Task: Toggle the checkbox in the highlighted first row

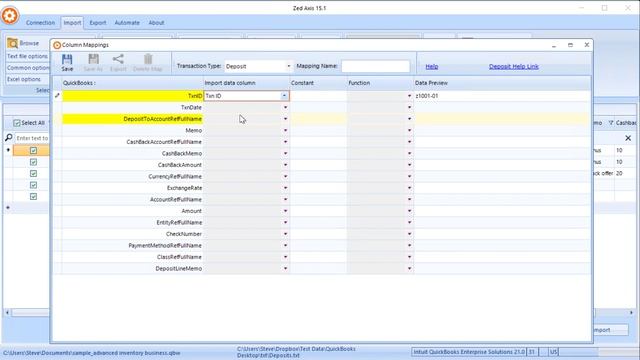Action: (33, 150)
